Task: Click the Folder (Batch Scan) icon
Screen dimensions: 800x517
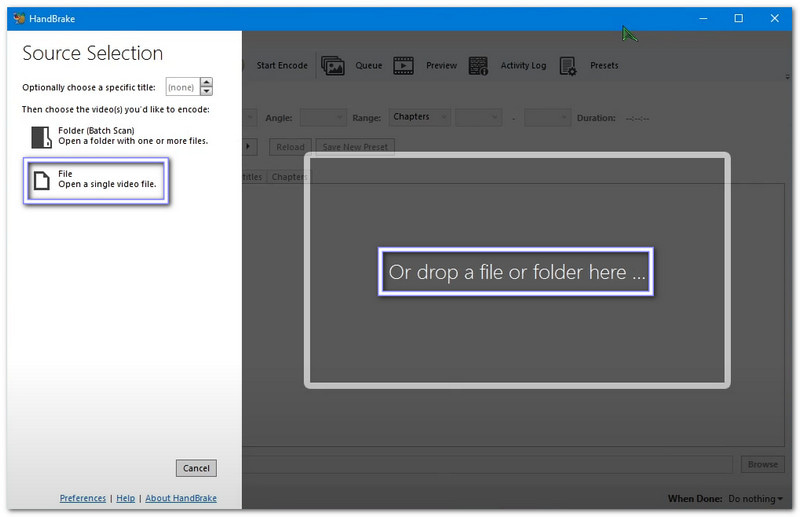Action: coord(41,137)
